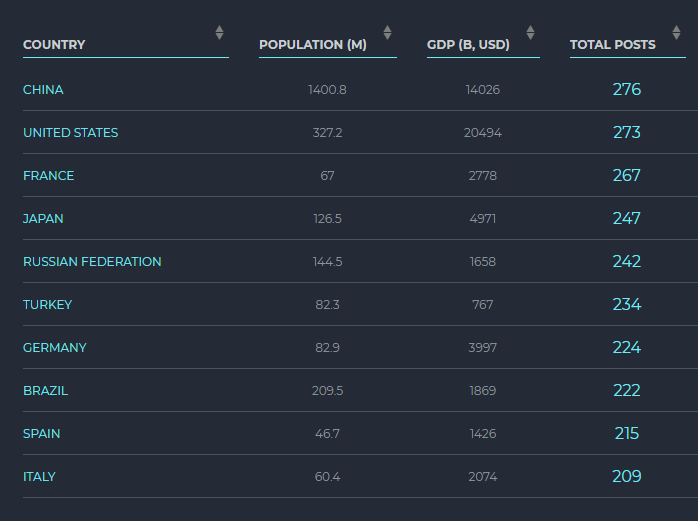The height and width of the screenshot is (521, 698).
Task: Click the Population column sort arrows
Action: tap(387, 33)
